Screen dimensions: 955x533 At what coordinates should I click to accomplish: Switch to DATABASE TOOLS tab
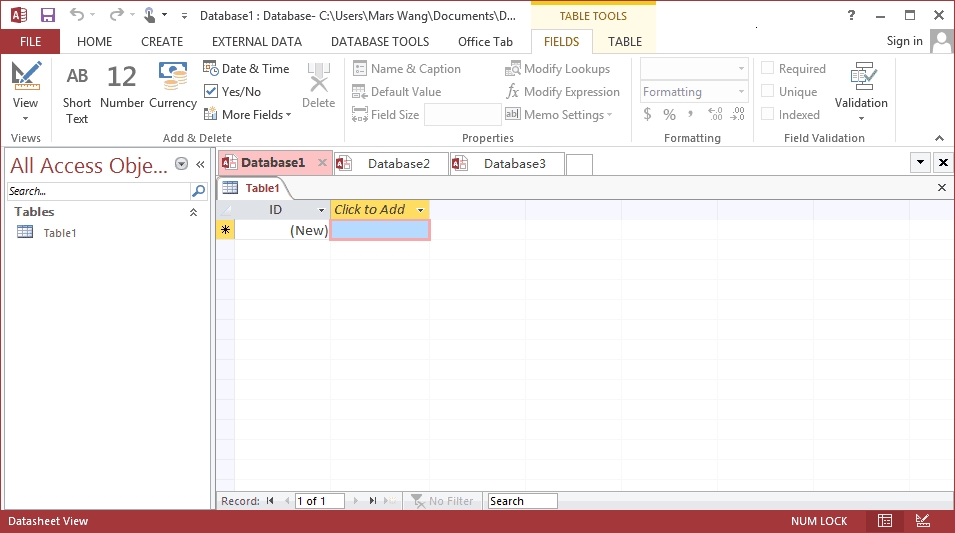pos(380,41)
